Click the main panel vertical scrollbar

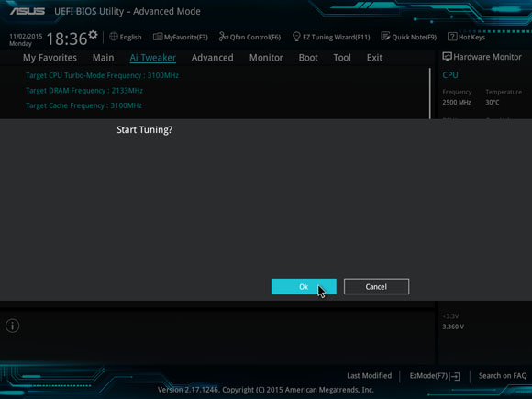430,94
